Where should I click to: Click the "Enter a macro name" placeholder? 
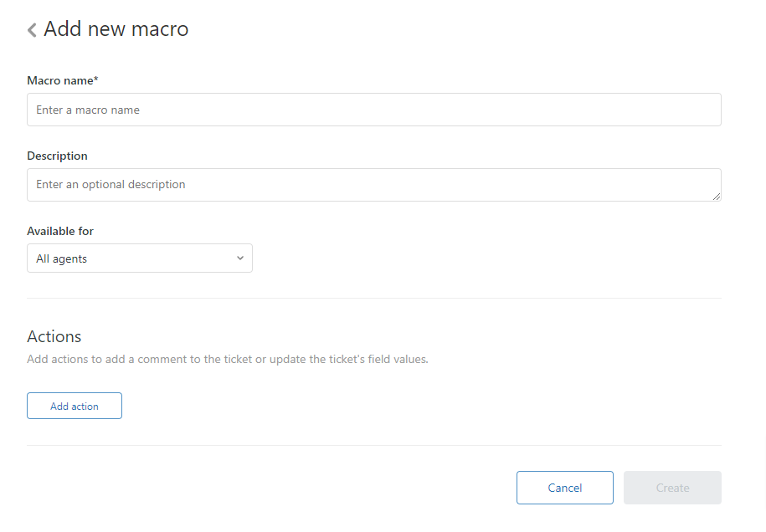(x=88, y=110)
